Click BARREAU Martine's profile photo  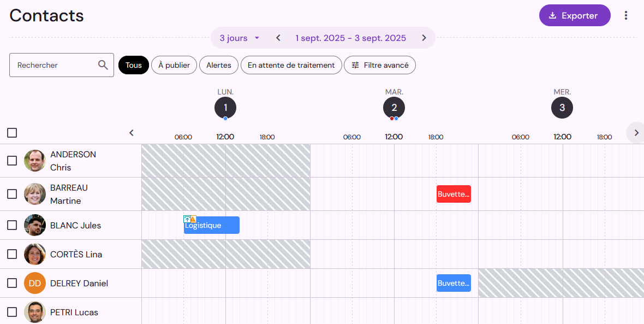pyautogui.click(x=35, y=194)
